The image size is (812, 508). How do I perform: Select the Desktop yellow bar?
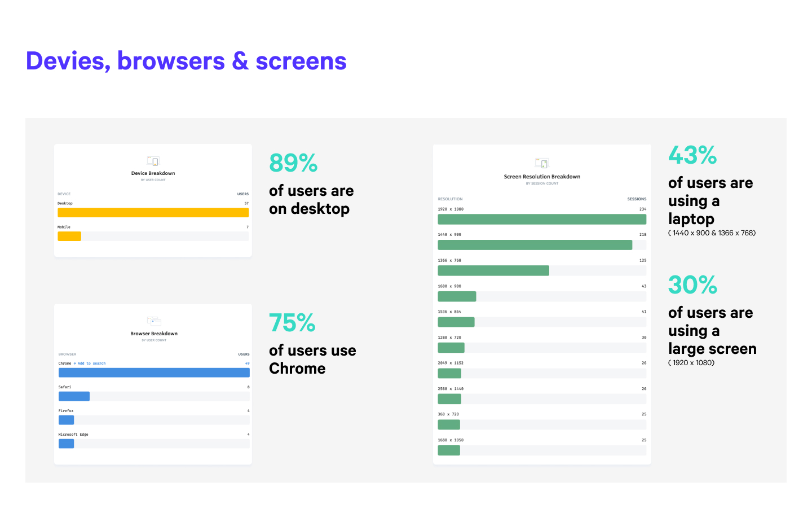point(153,212)
